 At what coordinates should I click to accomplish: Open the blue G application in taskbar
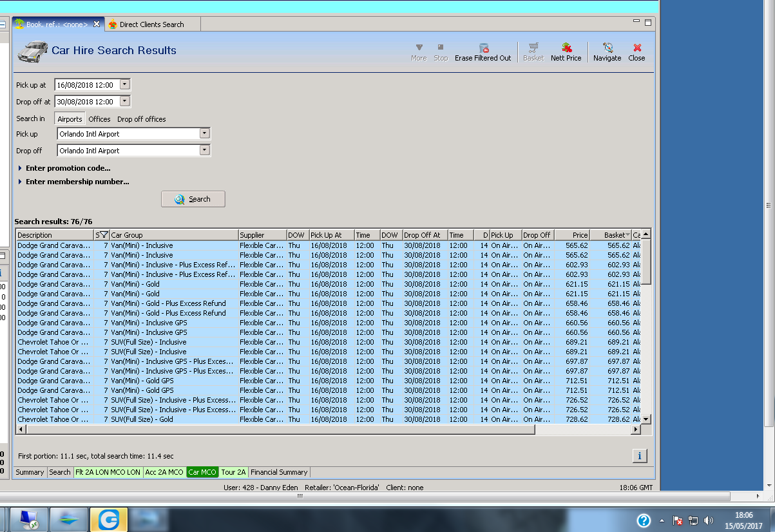click(108, 519)
